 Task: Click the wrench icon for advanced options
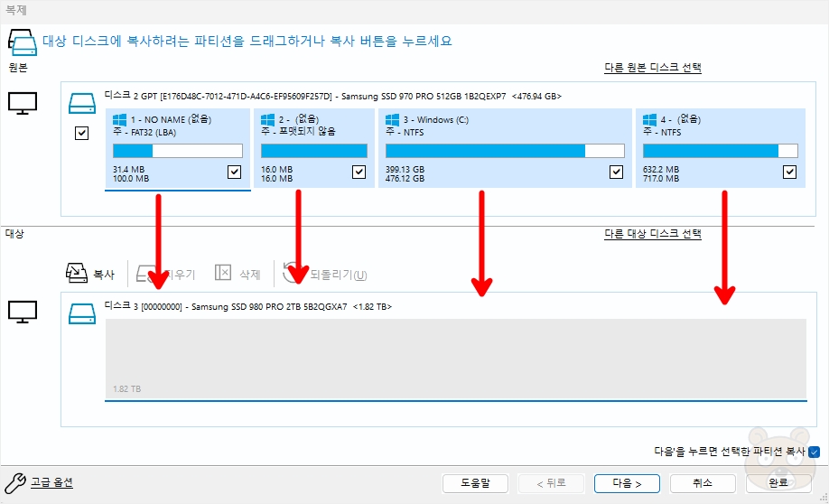click(15, 483)
